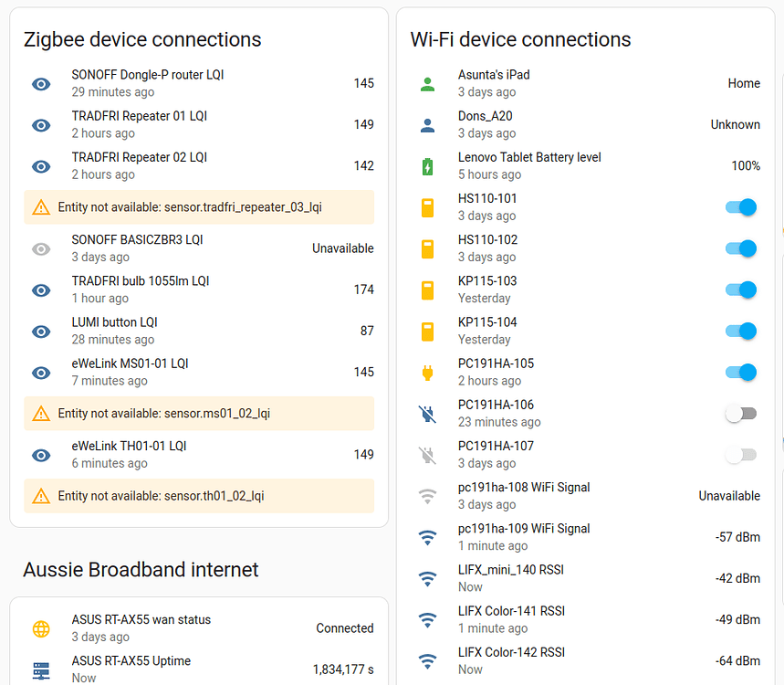Click the eye icon beside TRADFRI Repeater 02 LQI
The image size is (784, 685).
coord(41,166)
